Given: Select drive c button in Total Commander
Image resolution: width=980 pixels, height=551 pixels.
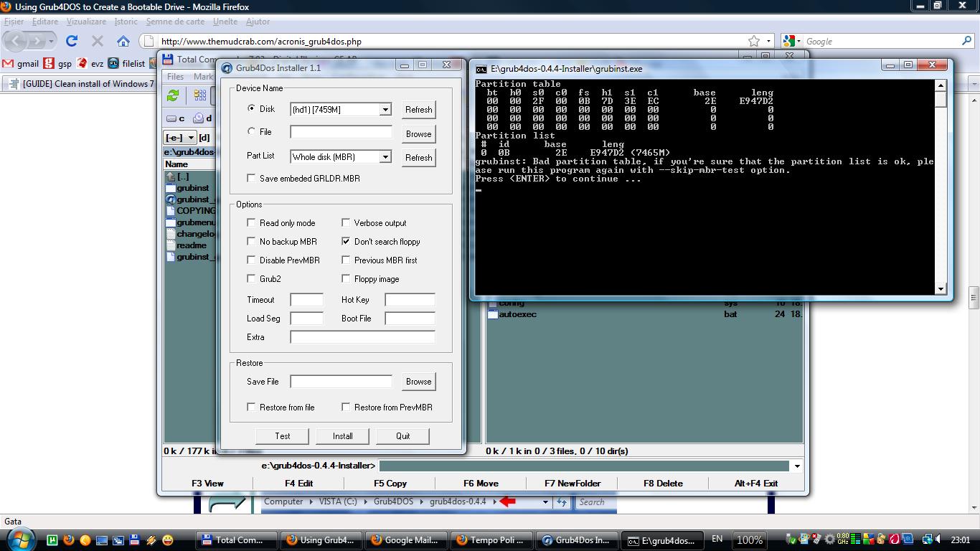Looking at the screenshot, I should pos(176,118).
